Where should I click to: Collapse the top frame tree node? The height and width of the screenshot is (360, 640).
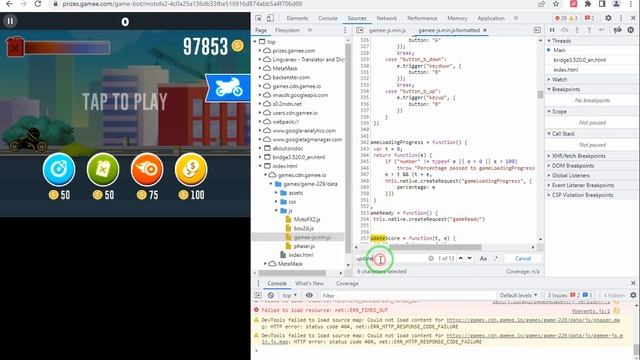coord(256,42)
